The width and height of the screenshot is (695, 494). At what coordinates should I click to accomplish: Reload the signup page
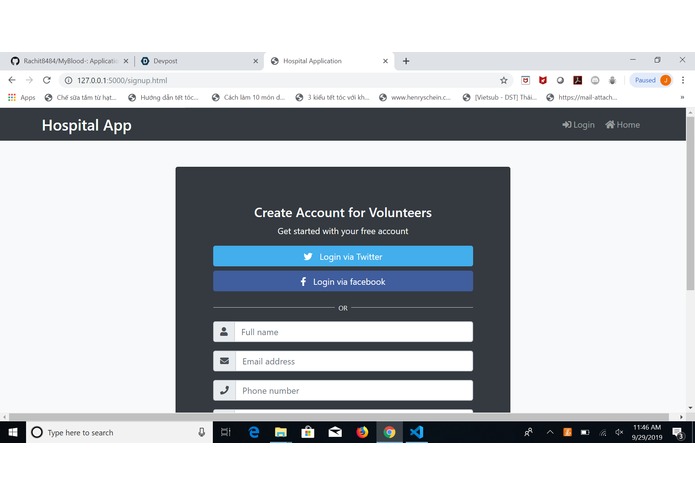click(x=47, y=80)
